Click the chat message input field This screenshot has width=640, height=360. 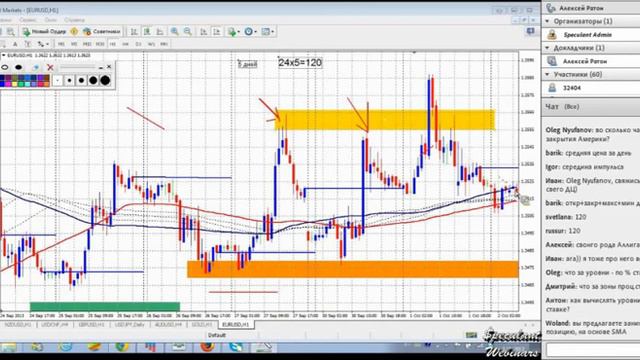(x=593, y=350)
